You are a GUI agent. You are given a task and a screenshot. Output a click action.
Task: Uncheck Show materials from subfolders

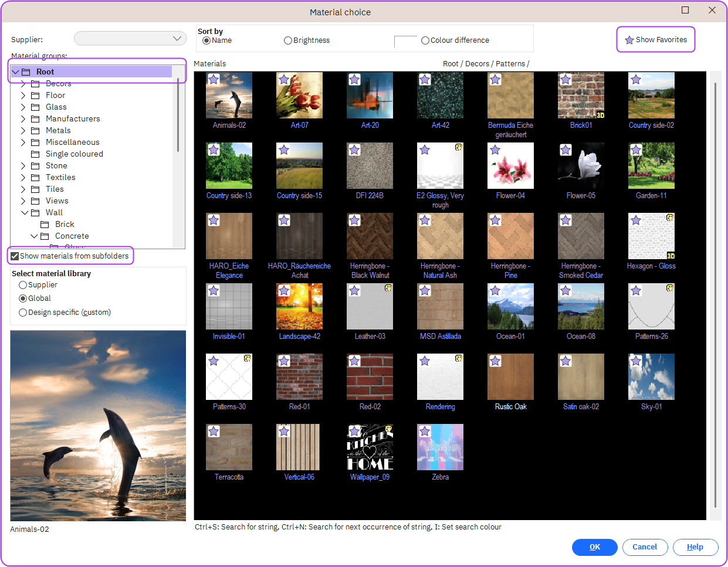[15, 256]
